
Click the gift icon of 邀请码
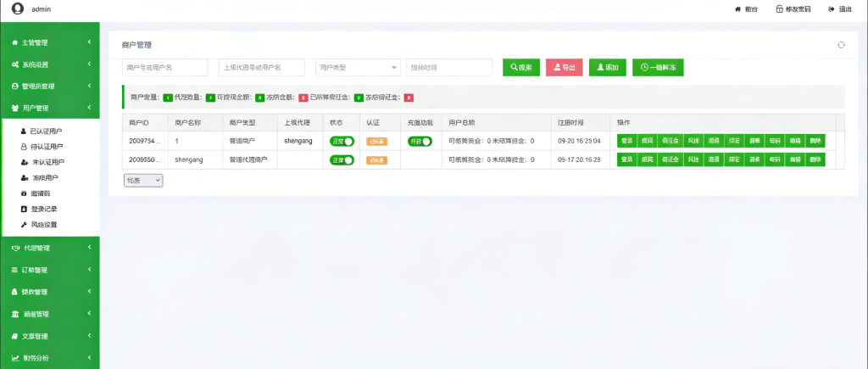tap(23, 193)
